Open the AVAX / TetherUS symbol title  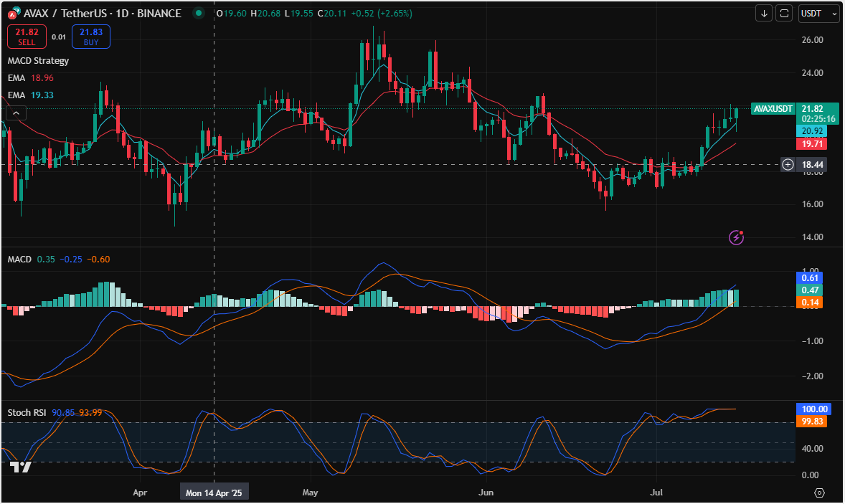(103, 13)
